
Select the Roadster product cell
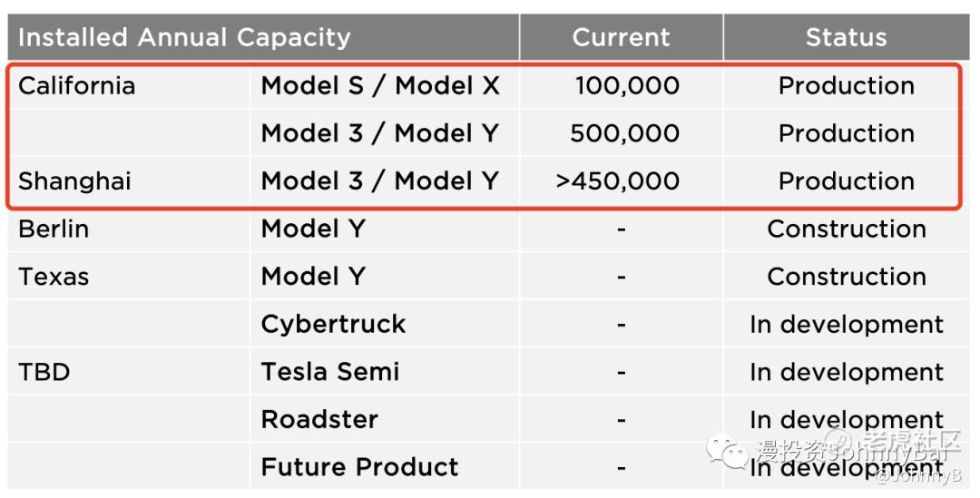pyautogui.click(x=319, y=419)
